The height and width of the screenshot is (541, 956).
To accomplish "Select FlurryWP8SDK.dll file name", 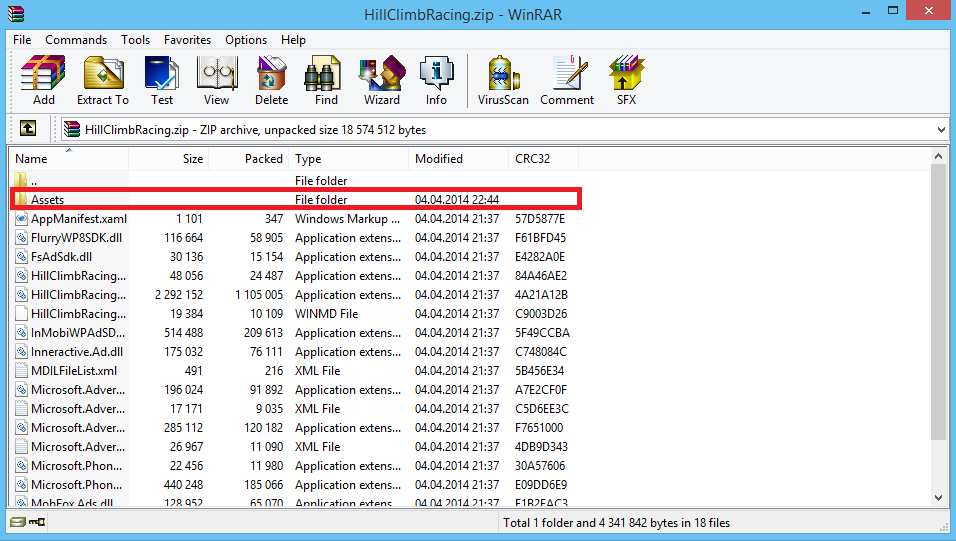I will 76,237.
